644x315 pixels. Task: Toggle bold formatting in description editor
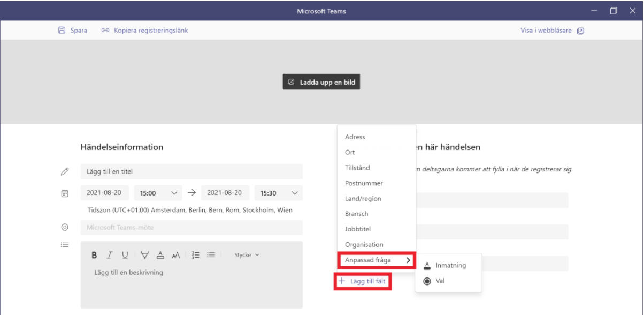[94, 256]
